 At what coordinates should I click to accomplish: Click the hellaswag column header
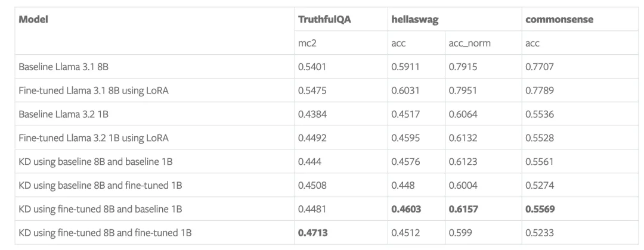(x=415, y=20)
